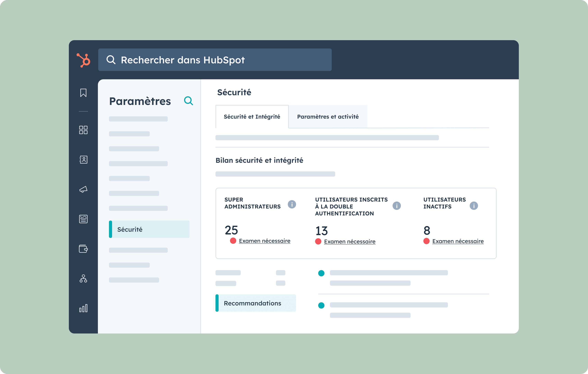
Task: Select Sécurité in the settings sidebar
Action: pyautogui.click(x=149, y=229)
